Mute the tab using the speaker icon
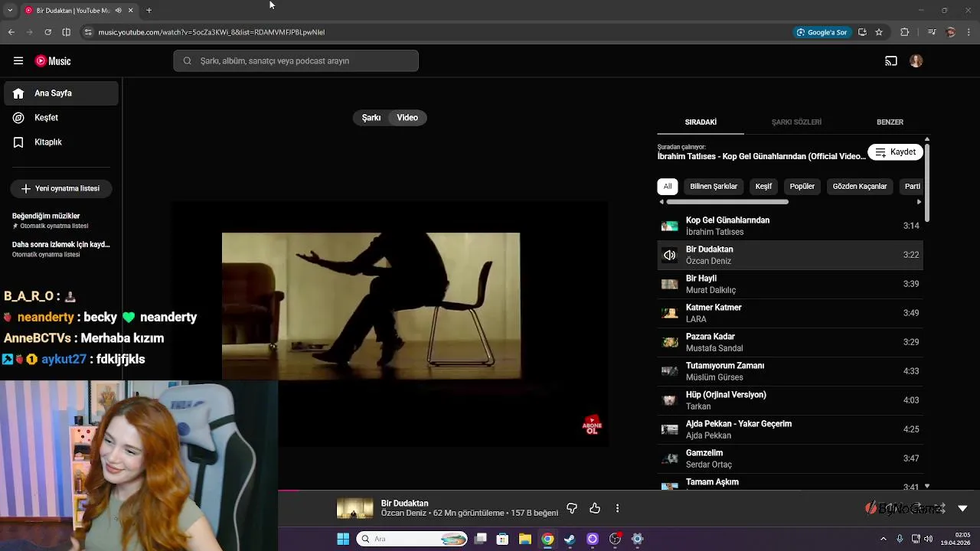Viewport: 980px width, 551px height. (x=118, y=10)
